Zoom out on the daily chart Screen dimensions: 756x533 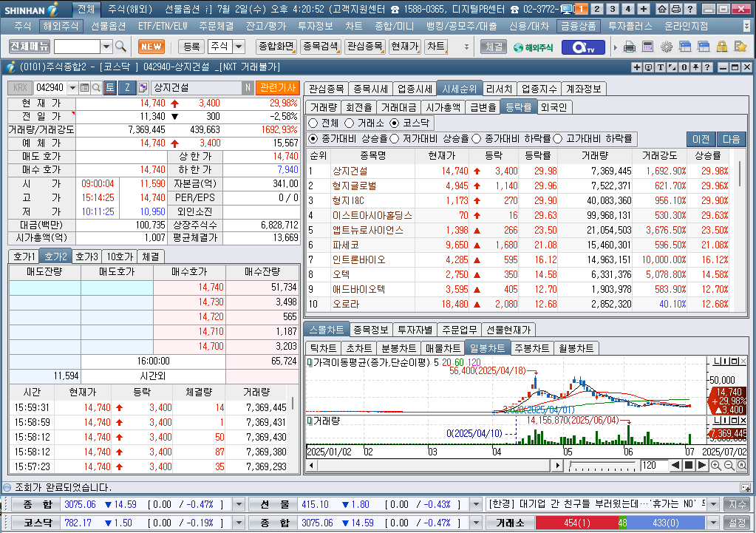(x=729, y=466)
